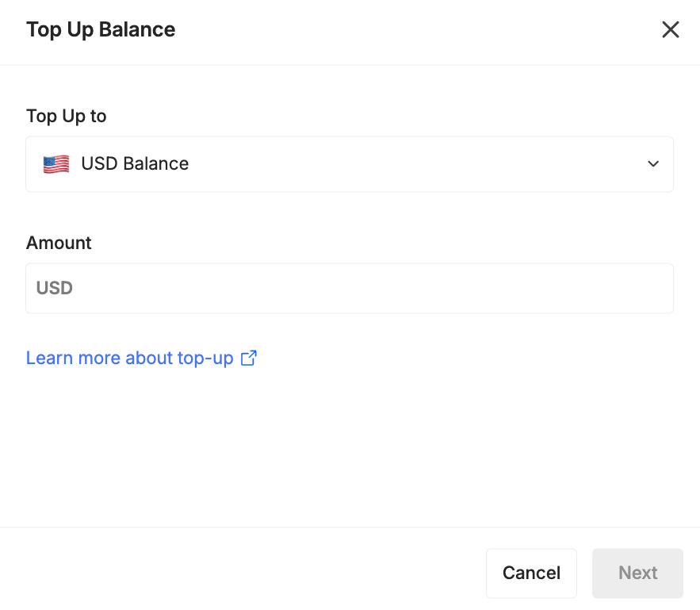Click the US flag icon

click(x=55, y=164)
